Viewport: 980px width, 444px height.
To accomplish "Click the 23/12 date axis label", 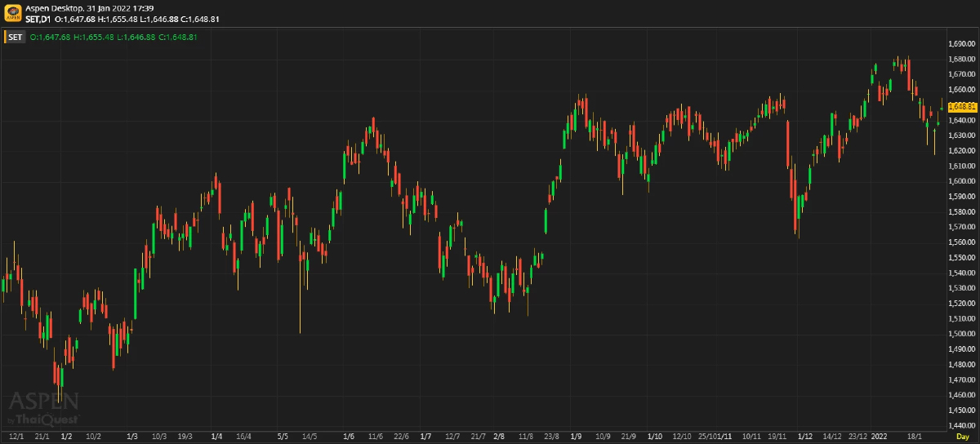I will pyautogui.click(x=857, y=437).
